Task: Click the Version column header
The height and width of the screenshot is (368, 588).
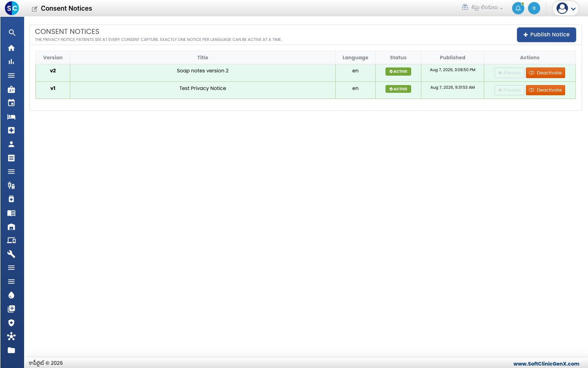Action: point(53,58)
